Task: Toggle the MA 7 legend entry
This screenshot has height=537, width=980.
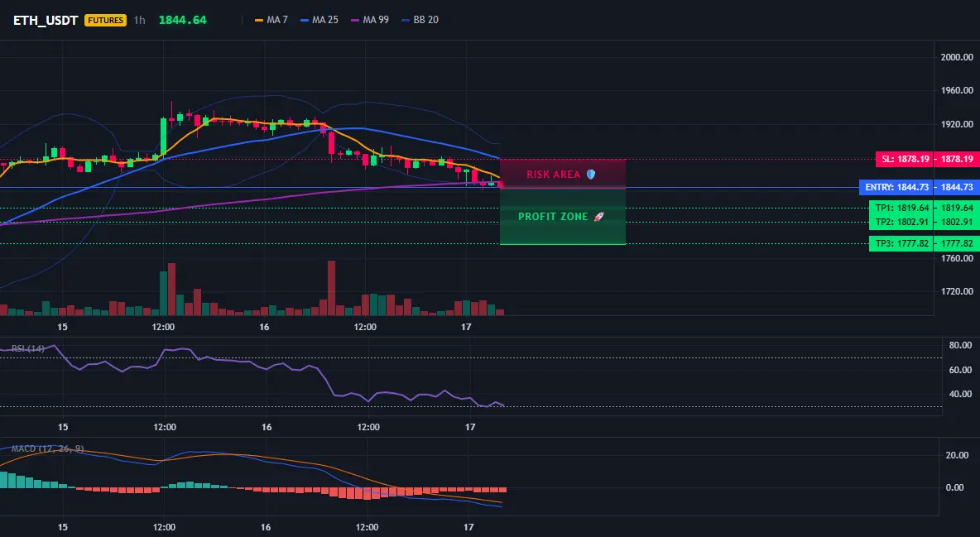Action: pyautogui.click(x=271, y=20)
